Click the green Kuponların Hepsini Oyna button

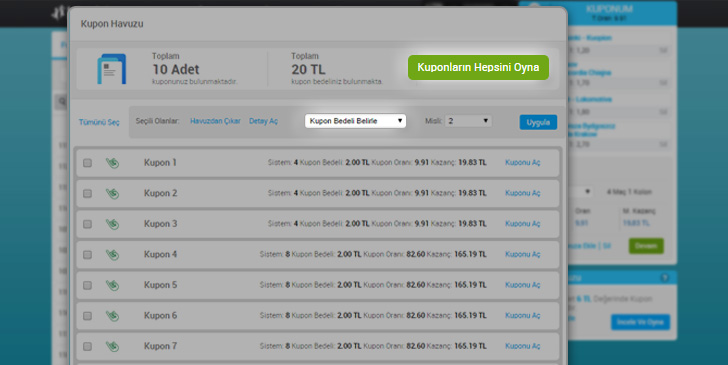coord(478,67)
